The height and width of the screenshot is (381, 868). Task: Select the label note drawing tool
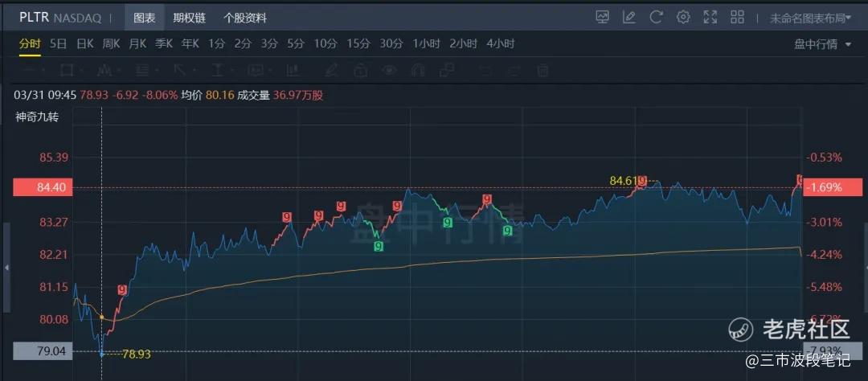coord(256,70)
